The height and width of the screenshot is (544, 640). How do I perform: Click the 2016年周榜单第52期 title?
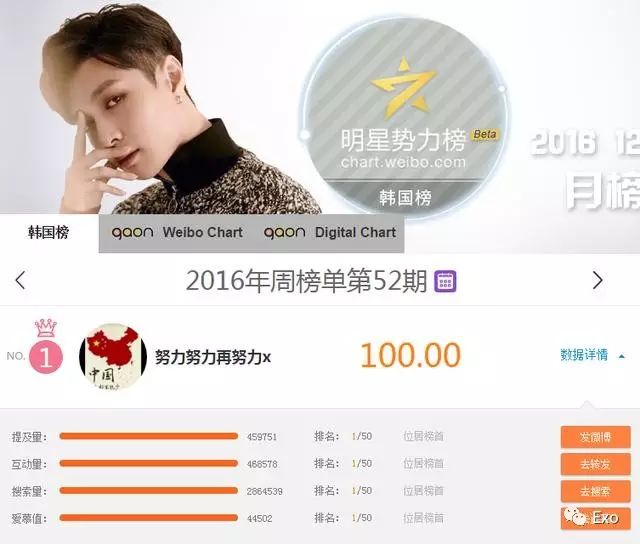coord(307,281)
